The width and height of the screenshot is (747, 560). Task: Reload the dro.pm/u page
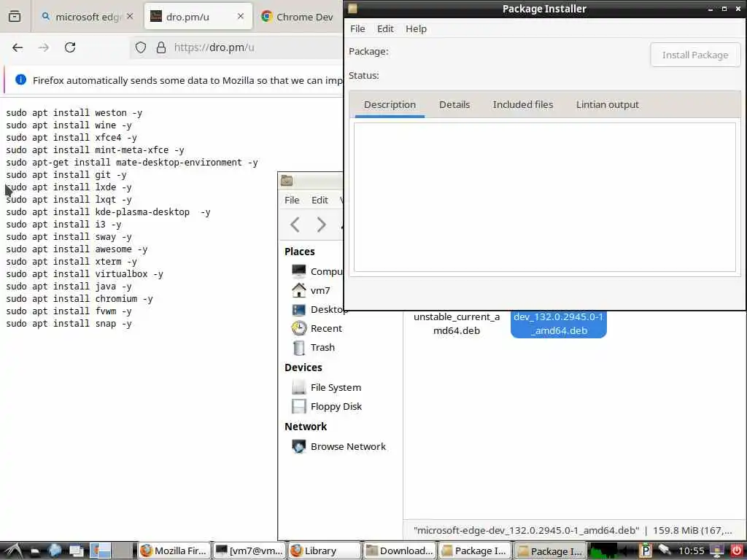click(70, 47)
